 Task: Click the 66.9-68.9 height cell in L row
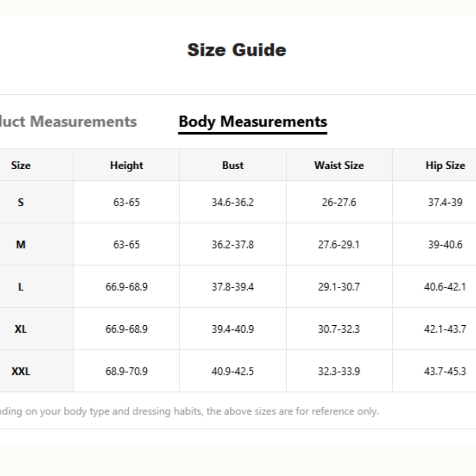pyautogui.click(x=126, y=287)
